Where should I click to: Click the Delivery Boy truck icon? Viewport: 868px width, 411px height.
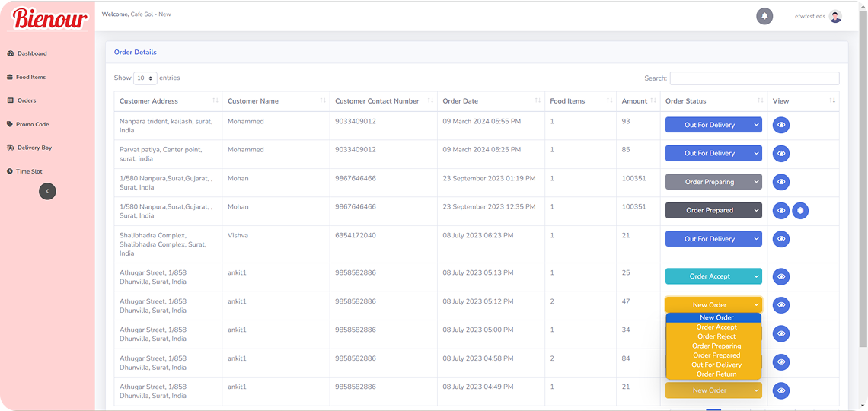click(11, 148)
